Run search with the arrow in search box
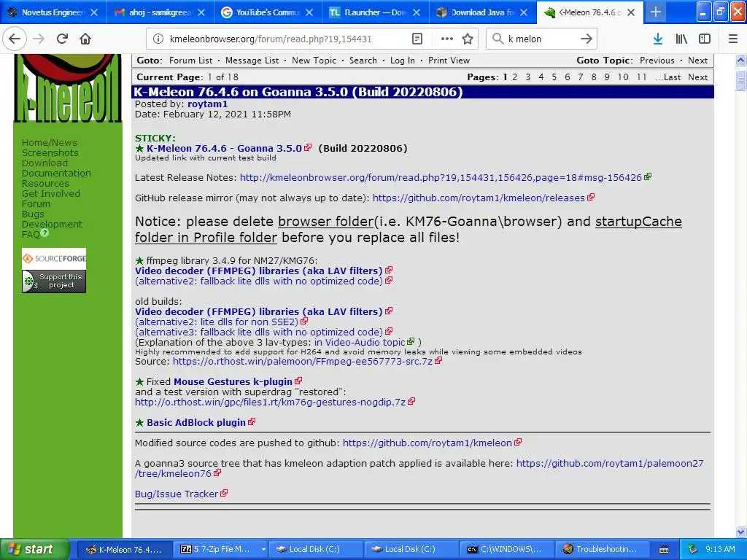The height and width of the screenshot is (560, 747). coord(586,39)
